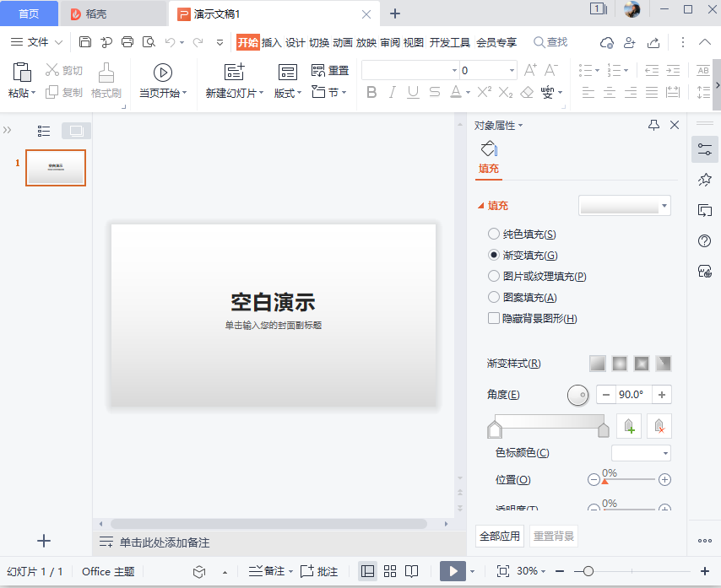
Task: Increase font size A+ icon
Action: [530, 70]
